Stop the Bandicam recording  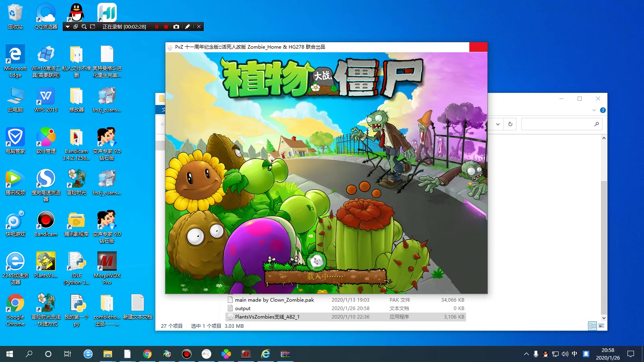click(166, 27)
